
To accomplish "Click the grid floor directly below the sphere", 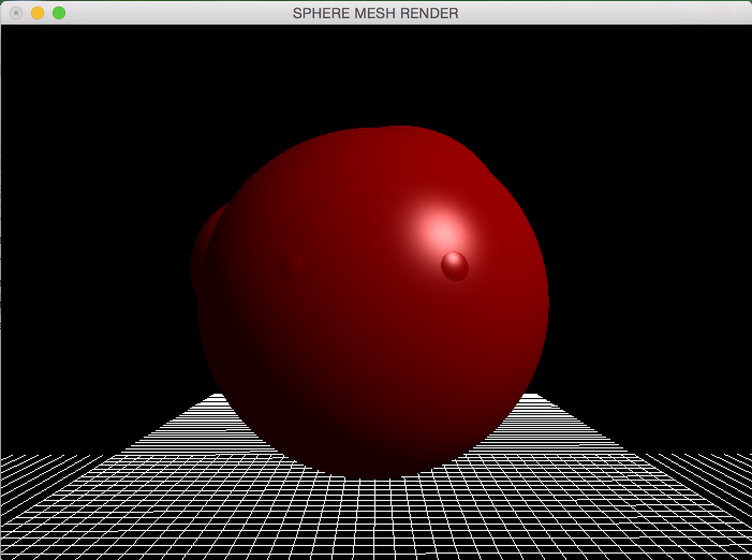I will click(375, 515).
